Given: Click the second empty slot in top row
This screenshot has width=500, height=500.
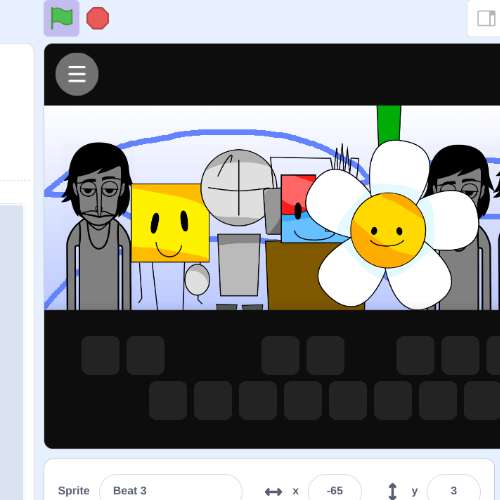Looking at the screenshot, I should pos(145,355).
